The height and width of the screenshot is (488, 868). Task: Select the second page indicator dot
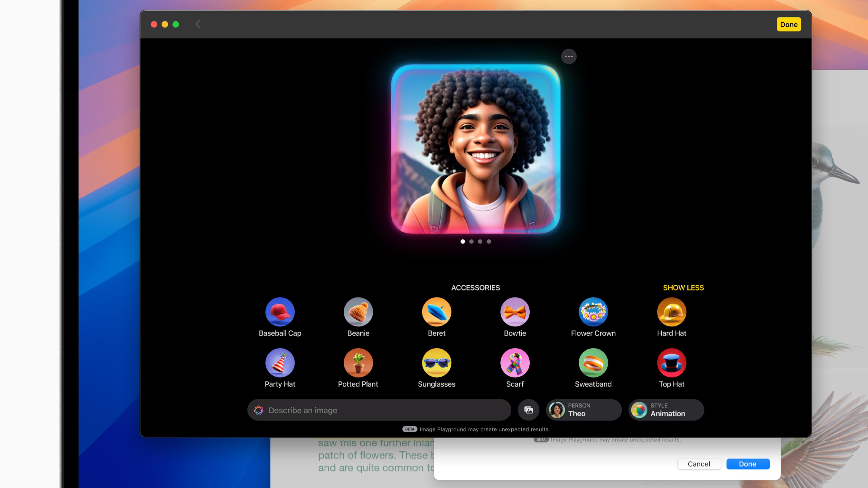(471, 241)
